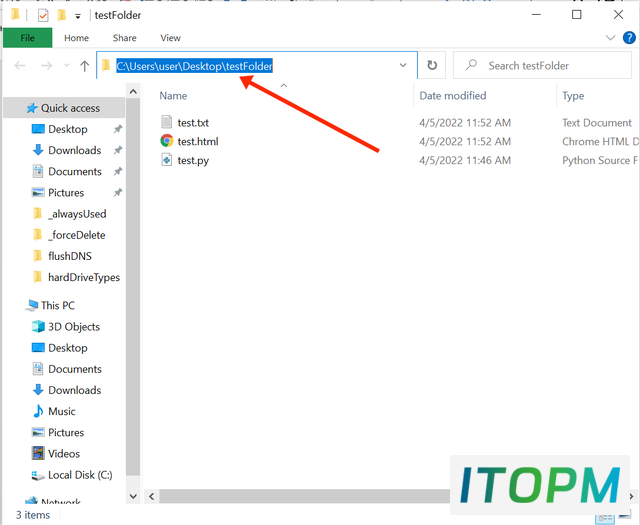
Task: Click the Quick access star icon
Action: pos(32,108)
